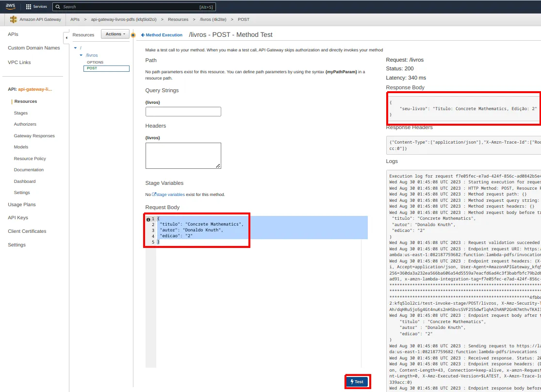Open the stage variables link

(168, 195)
